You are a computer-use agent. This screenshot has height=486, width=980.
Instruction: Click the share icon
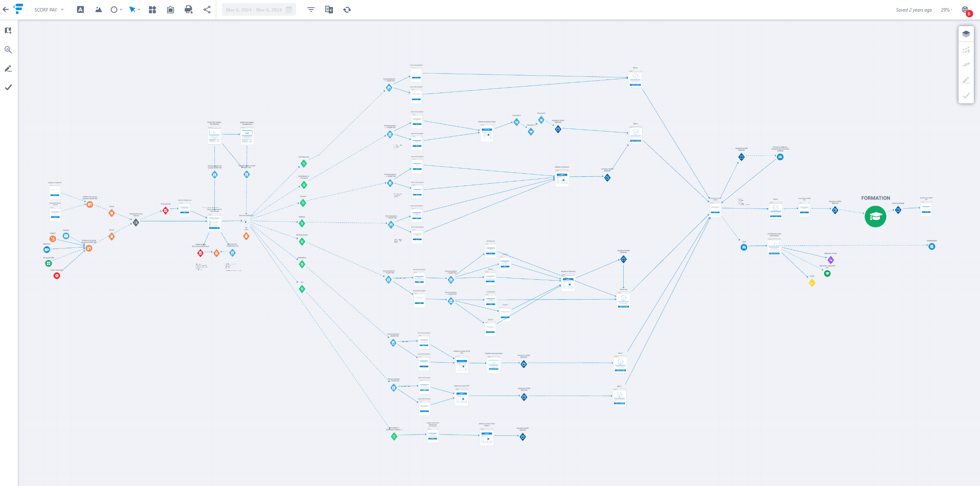pyautogui.click(x=207, y=10)
